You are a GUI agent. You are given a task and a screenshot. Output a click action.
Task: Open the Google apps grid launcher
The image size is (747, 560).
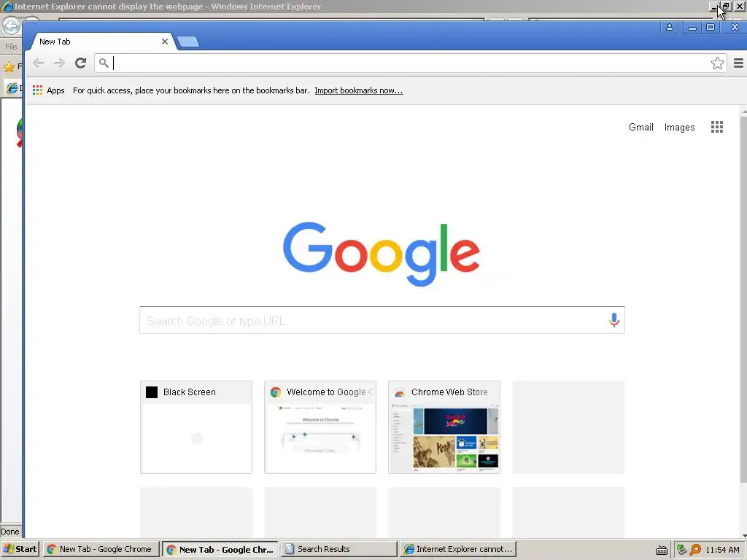pyautogui.click(x=717, y=127)
